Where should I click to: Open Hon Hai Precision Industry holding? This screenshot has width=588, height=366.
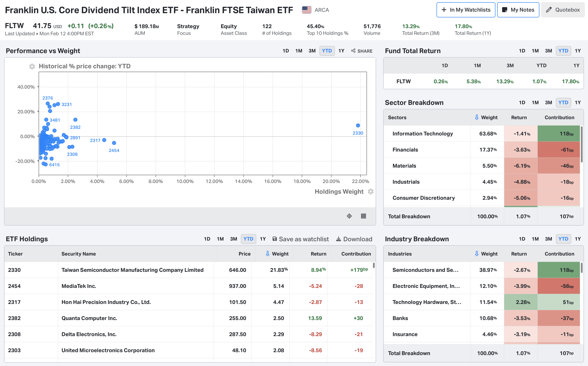coord(106,302)
